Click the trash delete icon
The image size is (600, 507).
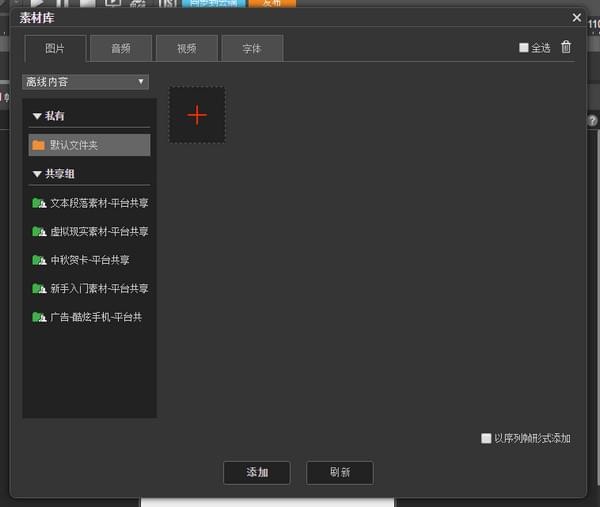tap(566, 47)
